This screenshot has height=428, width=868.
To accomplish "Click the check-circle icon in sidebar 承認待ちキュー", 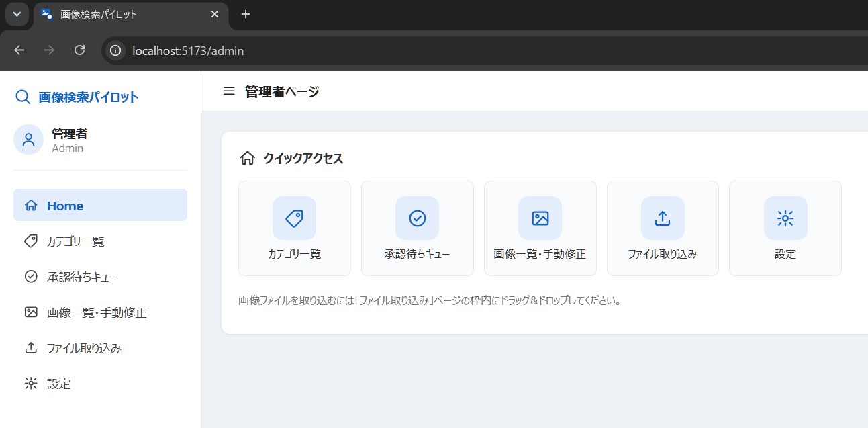I will point(31,276).
